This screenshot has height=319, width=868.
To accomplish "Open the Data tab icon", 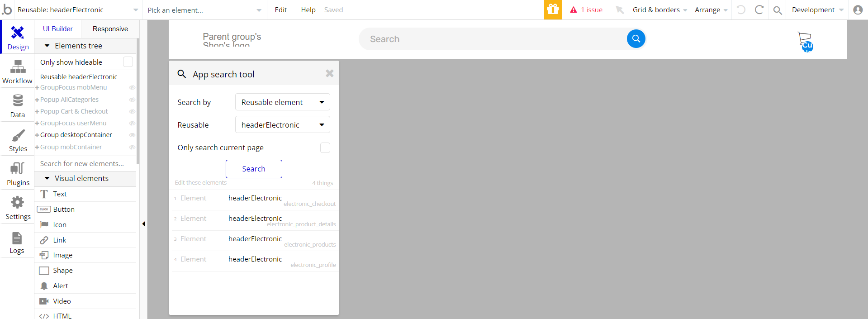I will pos(18,100).
